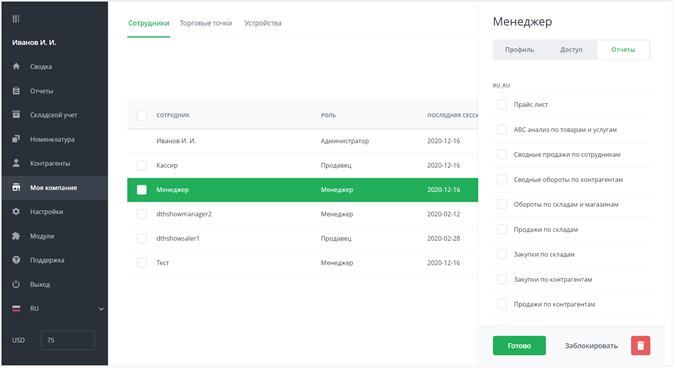Click the 2020-02-28 session date
The width and height of the screenshot is (675, 368).
point(443,238)
